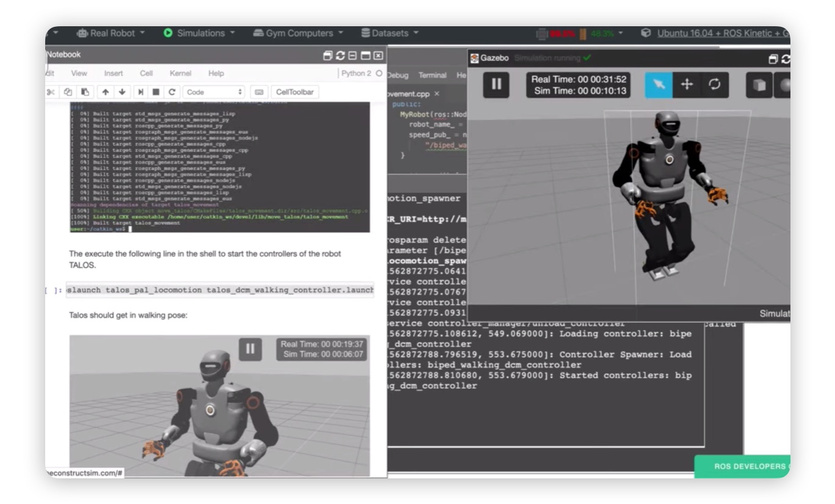Copy the selected notebook cell
The height and width of the screenshot is (504, 835).
(x=68, y=92)
